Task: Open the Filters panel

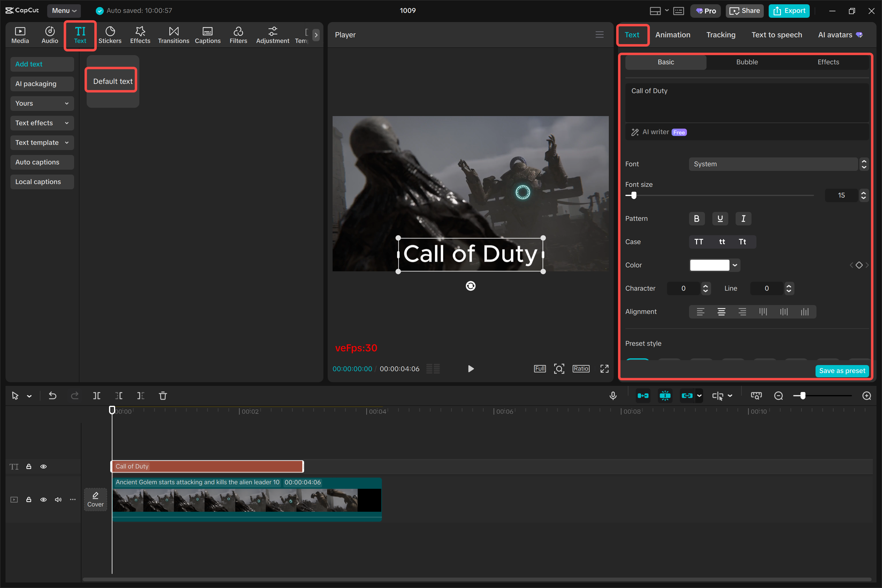Action: (x=238, y=35)
